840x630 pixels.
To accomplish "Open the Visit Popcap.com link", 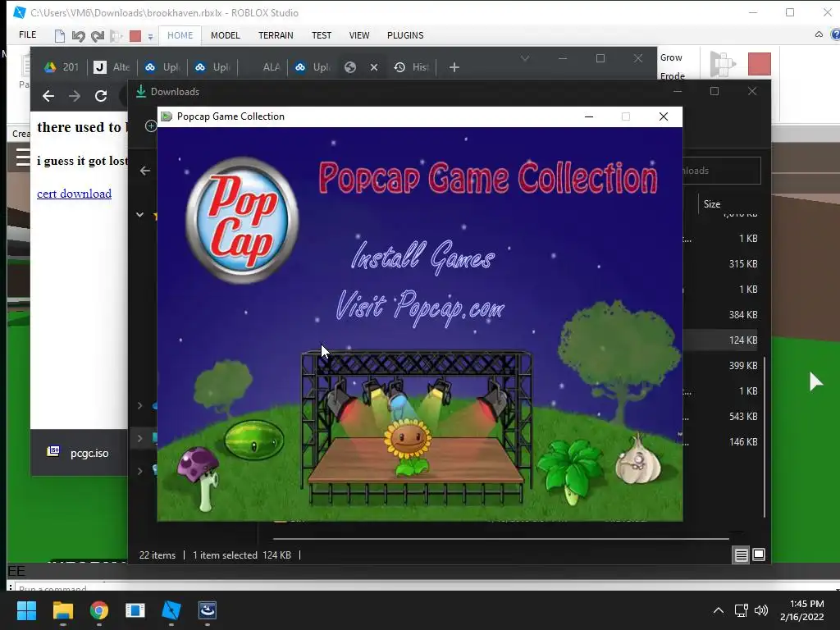I will (x=421, y=307).
